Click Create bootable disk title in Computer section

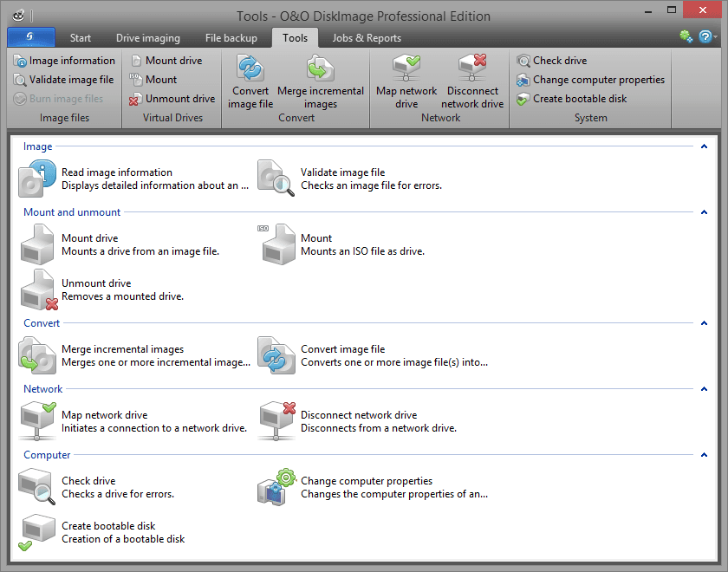tap(108, 526)
